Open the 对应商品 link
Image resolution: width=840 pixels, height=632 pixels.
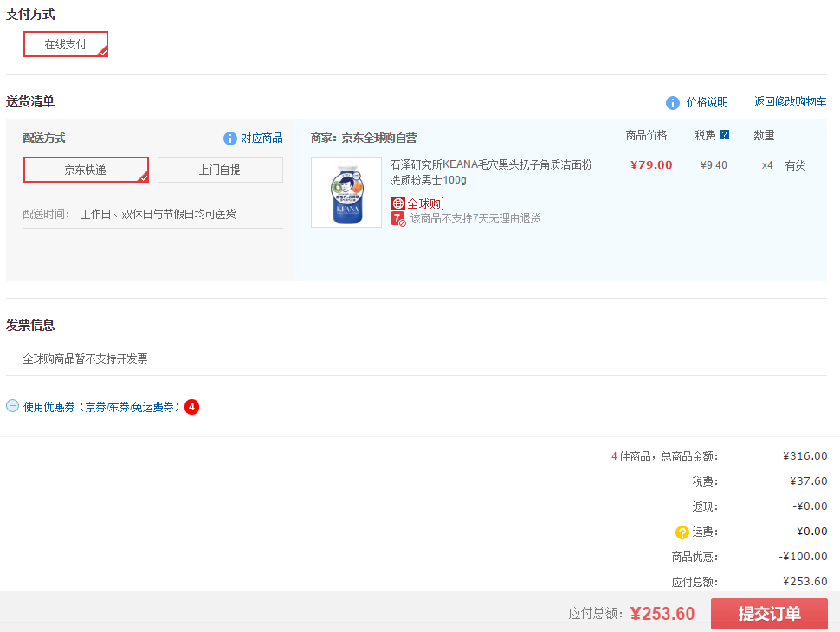click(x=262, y=139)
